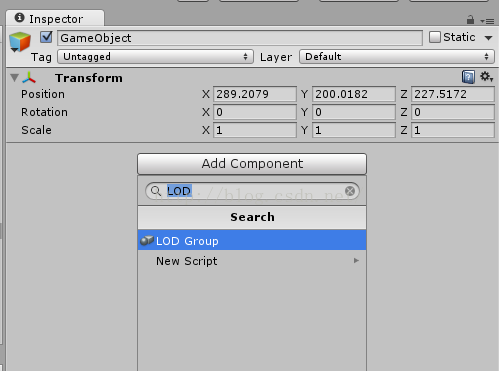Viewport: 499px width, 371px height.
Task: Click the Transform axes icon
Action: [29, 78]
